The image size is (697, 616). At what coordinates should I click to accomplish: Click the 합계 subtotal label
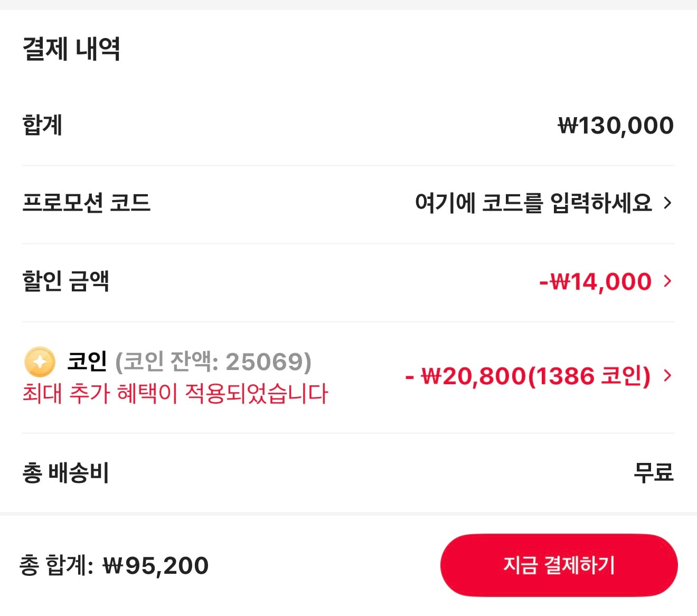(x=42, y=126)
